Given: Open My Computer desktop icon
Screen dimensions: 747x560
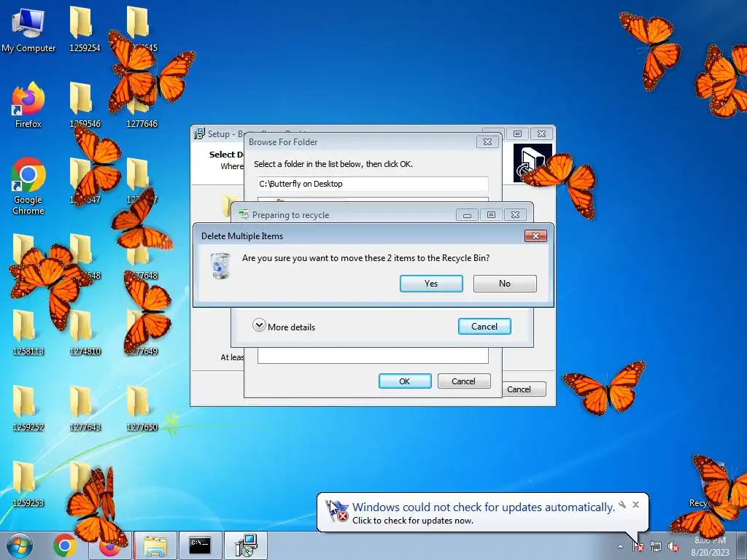Looking at the screenshot, I should click(x=28, y=31).
